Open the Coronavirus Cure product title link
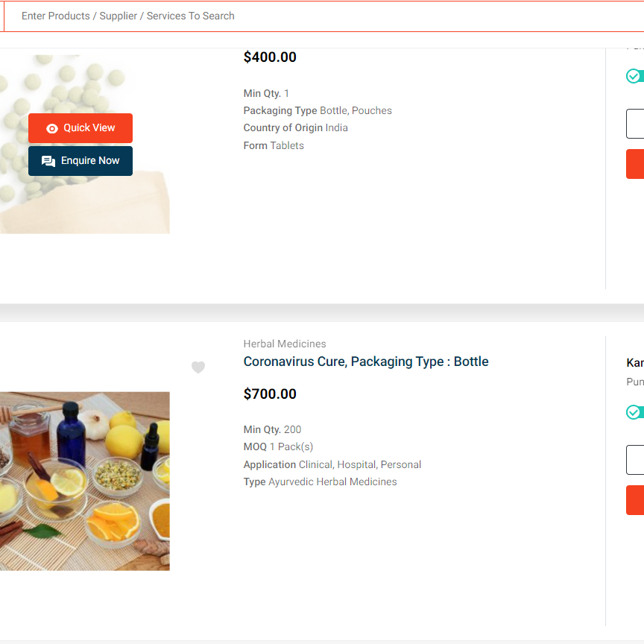 coord(366,362)
